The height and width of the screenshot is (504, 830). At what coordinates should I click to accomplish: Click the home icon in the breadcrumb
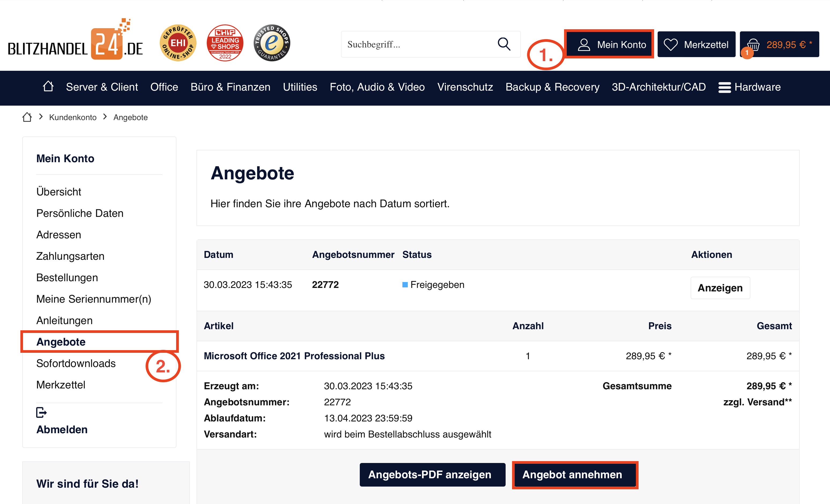tap(27, 117)
